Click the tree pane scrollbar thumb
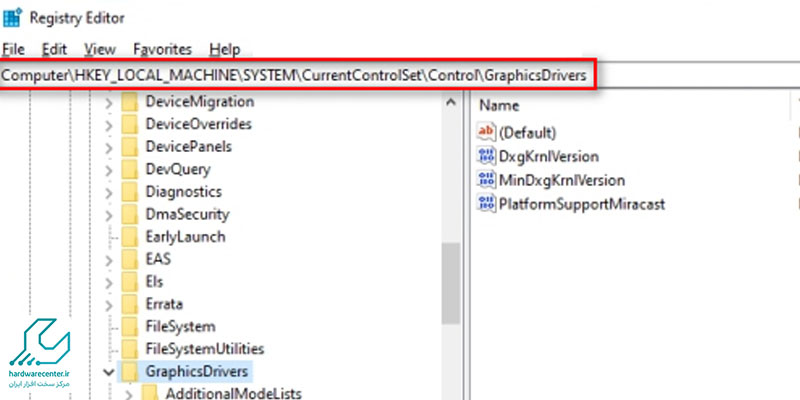This screenshot has width=800, height=400. pyautogui.click(x=451, y=283)
